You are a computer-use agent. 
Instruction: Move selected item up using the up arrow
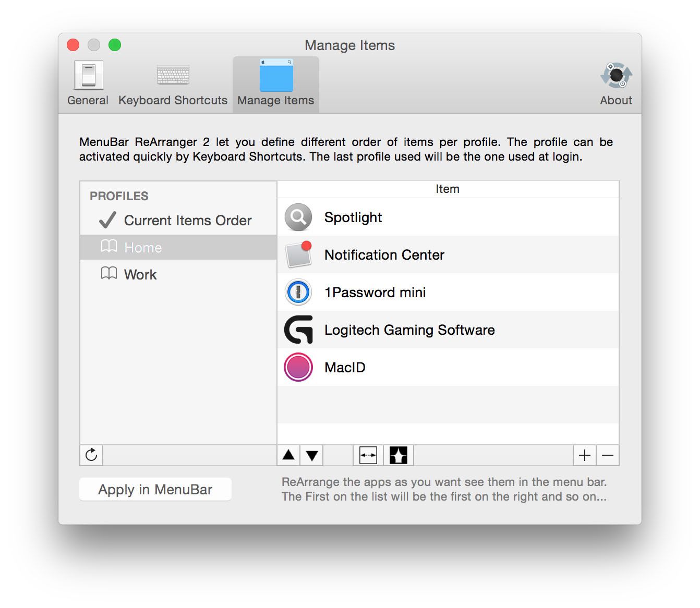(x=288, y=455)
